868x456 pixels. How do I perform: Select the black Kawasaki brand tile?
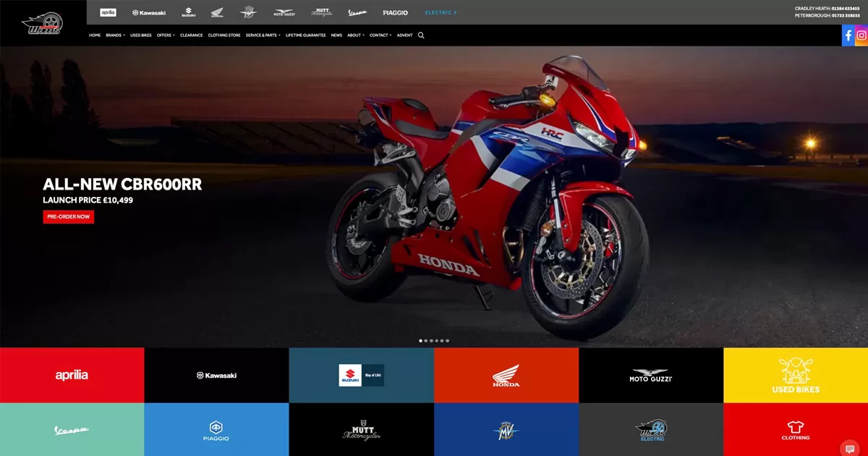pyautogui.click(x=217, y=375)
